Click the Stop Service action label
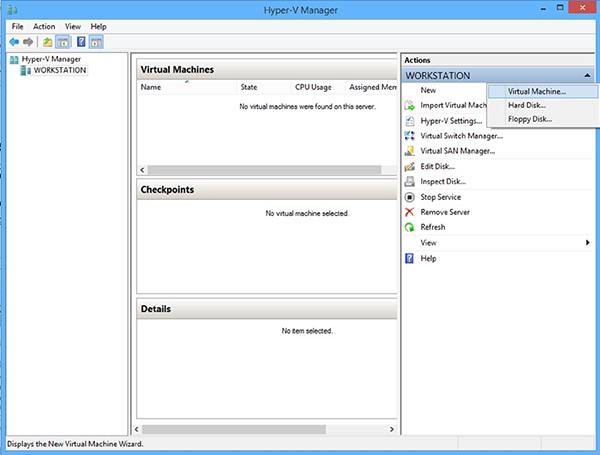 440,197
